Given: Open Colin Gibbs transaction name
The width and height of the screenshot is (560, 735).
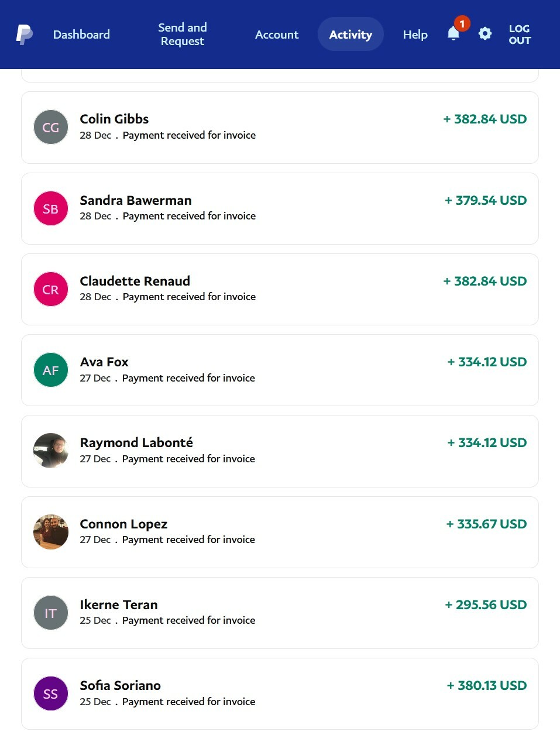Looking at the screenshot, I should [x=114, y=119].
